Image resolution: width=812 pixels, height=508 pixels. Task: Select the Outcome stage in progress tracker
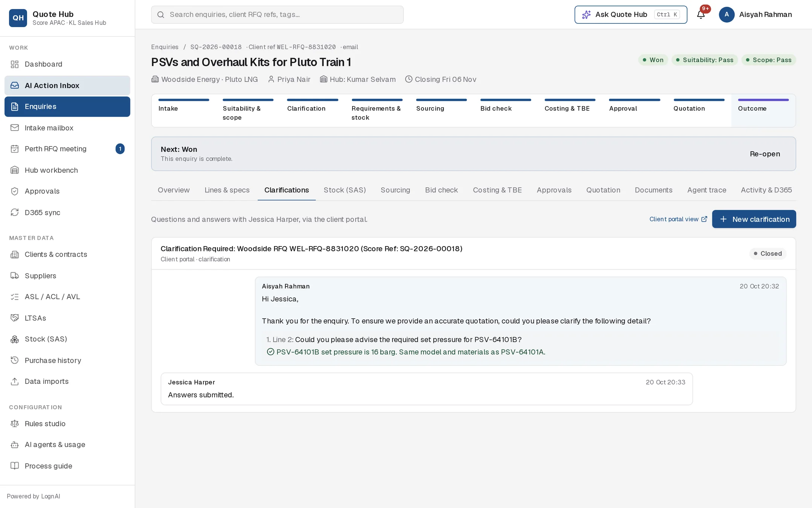click(763, 111)
